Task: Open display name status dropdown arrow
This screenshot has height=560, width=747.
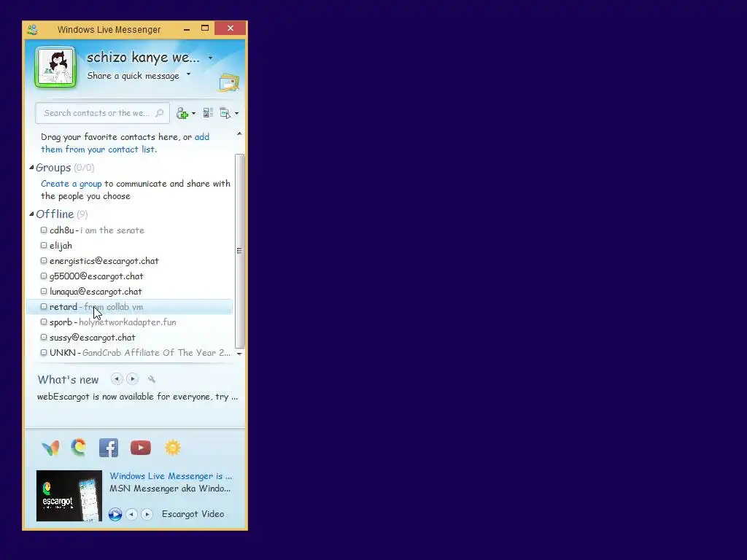Action: pyautogui.click(x=211, y=58)
